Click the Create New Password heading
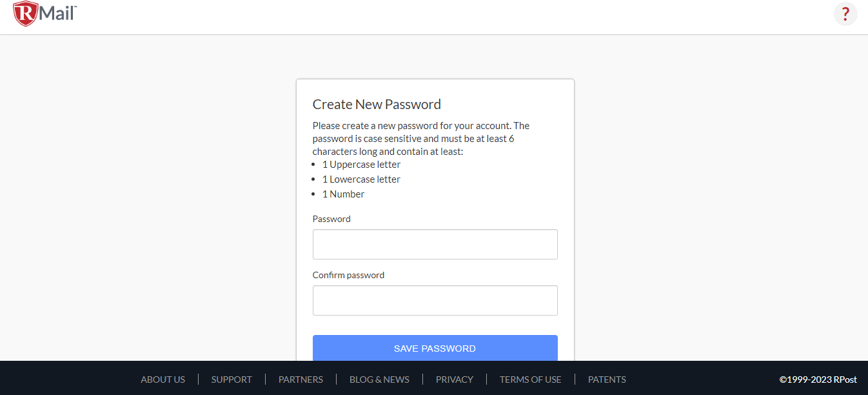The image size is (868, 395). pyautogui.click(x=377, y=105)
